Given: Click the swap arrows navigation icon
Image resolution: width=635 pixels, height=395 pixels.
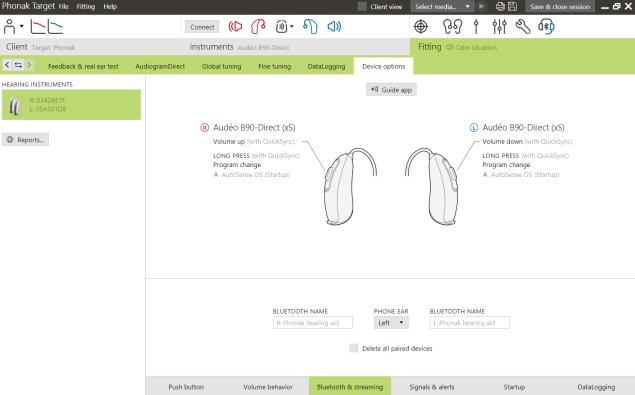Looking at the screenshot, I should point(18,65).
